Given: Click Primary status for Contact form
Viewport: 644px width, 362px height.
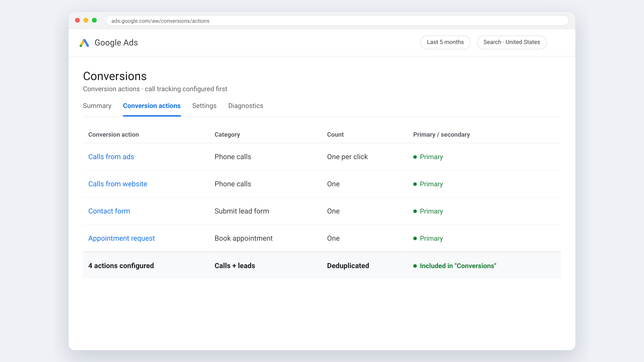Looking at the screenshot, I should [x=428, y=211].
